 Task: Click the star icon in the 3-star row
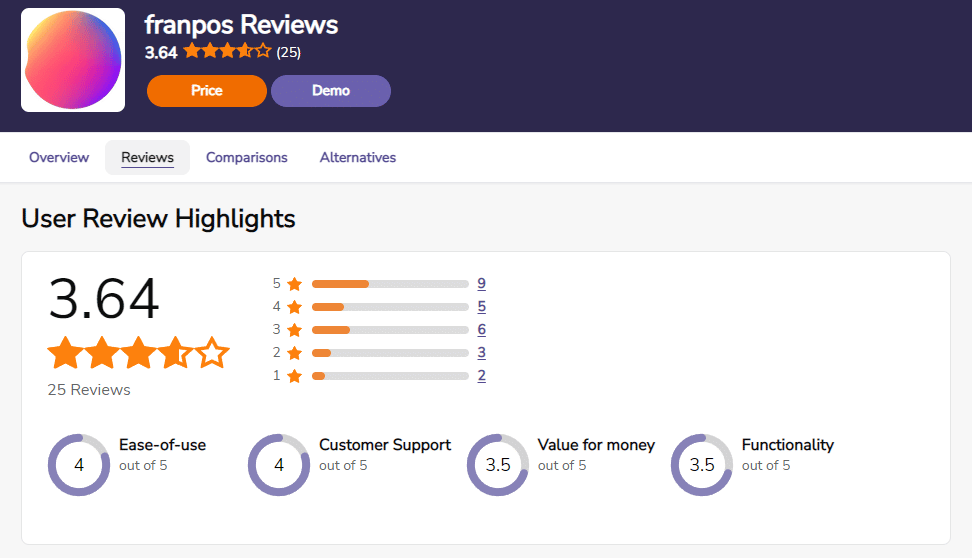coord(294,330)
